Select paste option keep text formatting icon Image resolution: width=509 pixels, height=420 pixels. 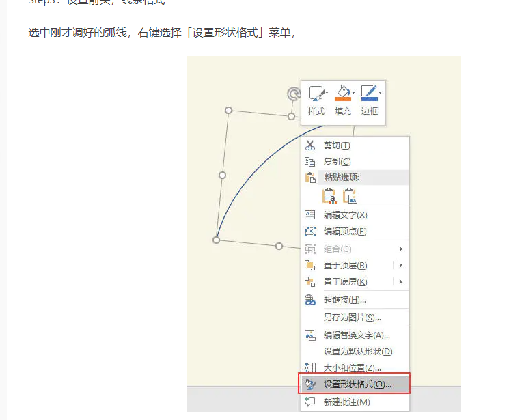point(329,196)
